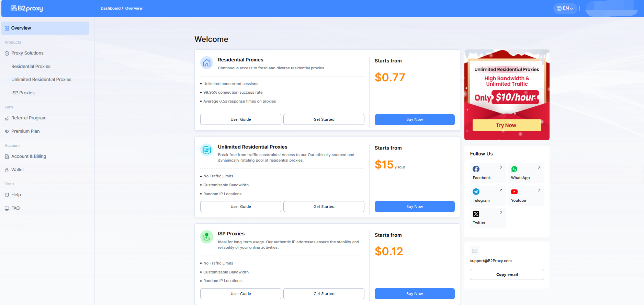This screenshot has width=644, height=305.
Task: Open Account & Billing from sidebar
Action: tap(29, 156)
